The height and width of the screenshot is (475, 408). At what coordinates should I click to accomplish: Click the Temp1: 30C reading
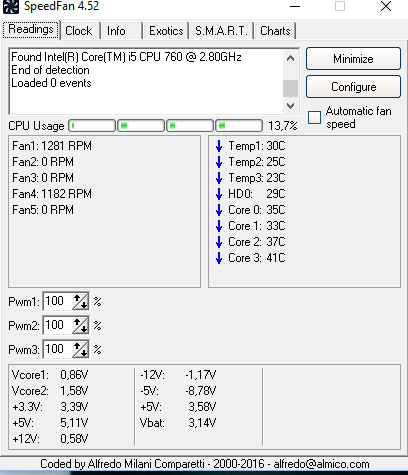point(257,146)
